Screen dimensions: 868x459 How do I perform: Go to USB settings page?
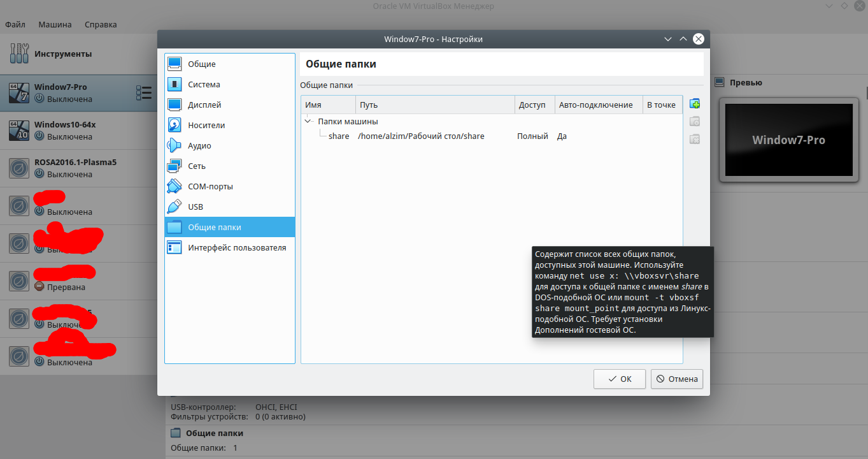(230, 207)
